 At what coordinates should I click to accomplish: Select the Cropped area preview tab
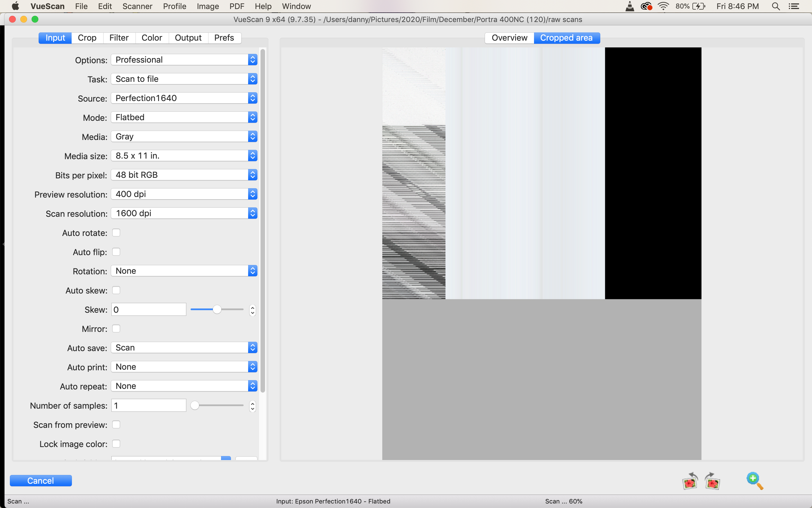click(566, 38)
